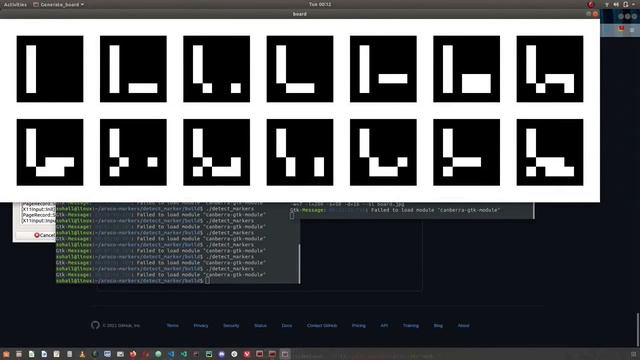Viewport: 640px width, 360px height.
Task: Open the Status footer link
Action: click(x=260, y=326)
